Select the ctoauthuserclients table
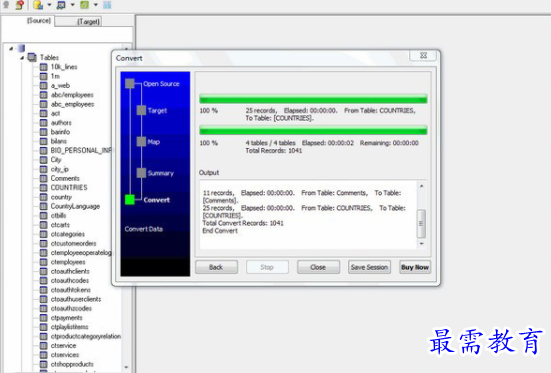Viewport: 551px width, 373px height. pos(76,299)
